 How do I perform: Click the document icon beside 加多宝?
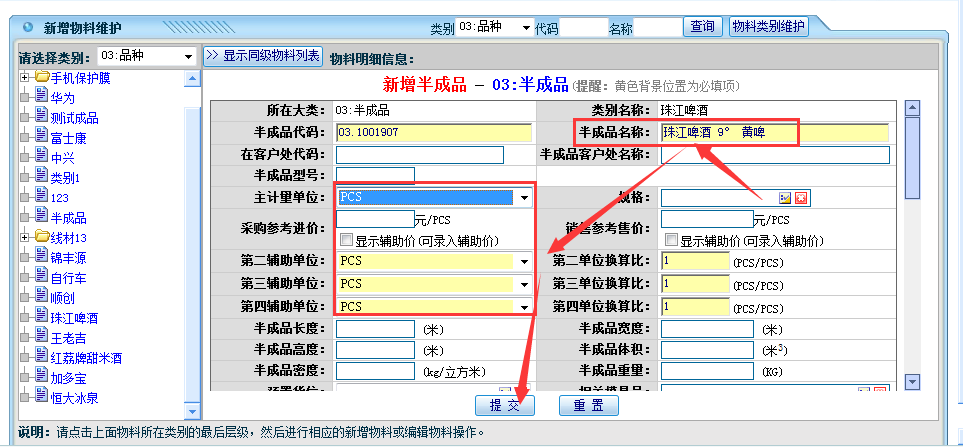tap(42, 377)
